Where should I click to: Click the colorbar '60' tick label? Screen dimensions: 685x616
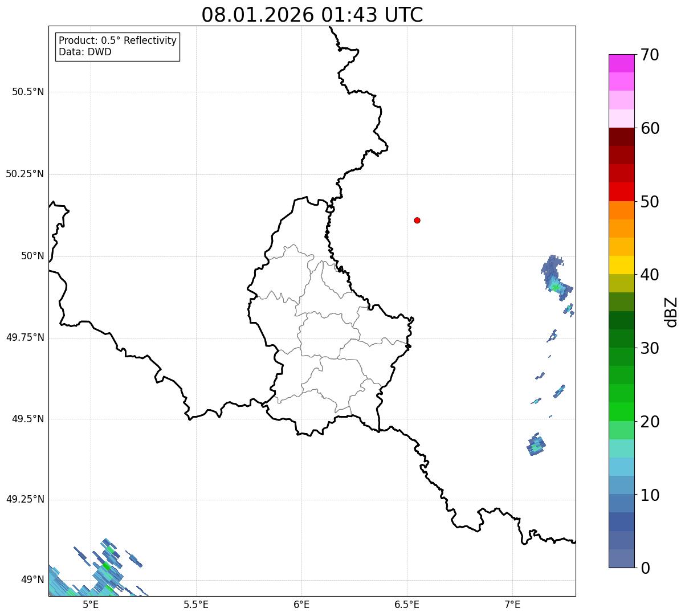click(x=650, y=128)
